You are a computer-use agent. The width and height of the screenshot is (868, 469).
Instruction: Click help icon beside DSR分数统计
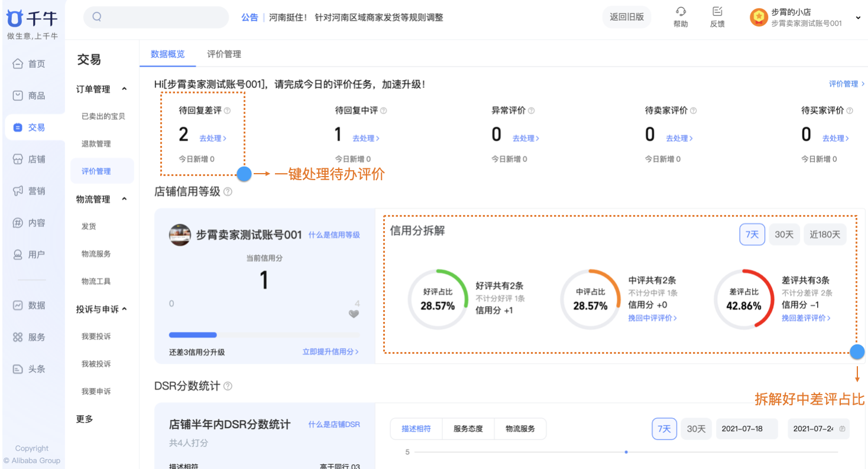(x=228, y=386)
